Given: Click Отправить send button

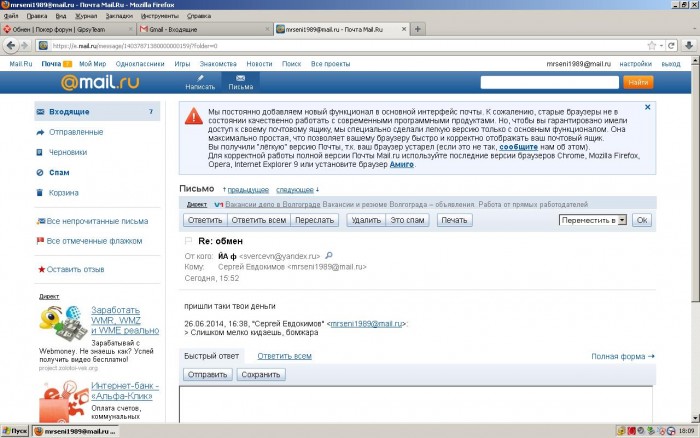Looking at the screenshot, I should tap(207, 375).
